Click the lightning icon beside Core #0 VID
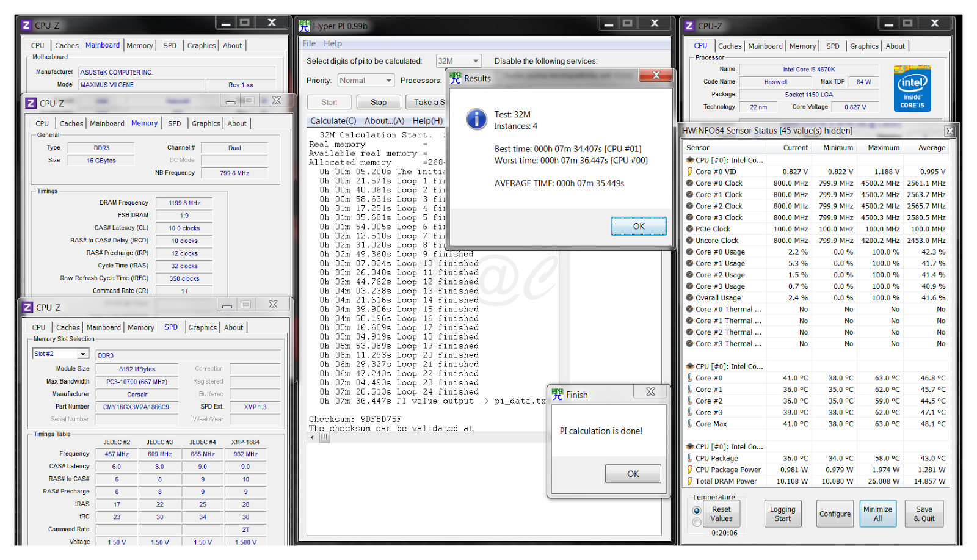Image resolution: width=977 pixels, height=560 pixels. pyautogui.click(x=690, y=172)
